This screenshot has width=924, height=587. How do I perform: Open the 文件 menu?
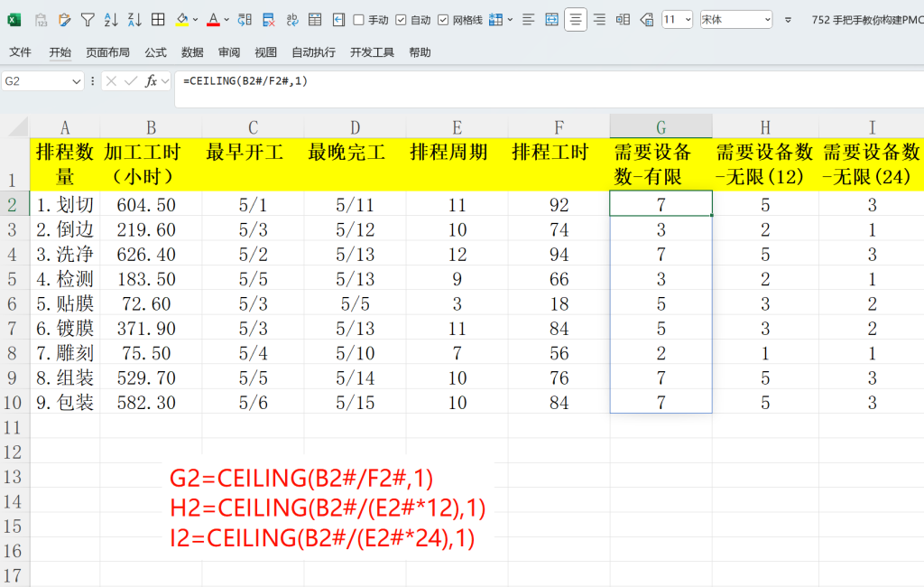click(20, 52)
